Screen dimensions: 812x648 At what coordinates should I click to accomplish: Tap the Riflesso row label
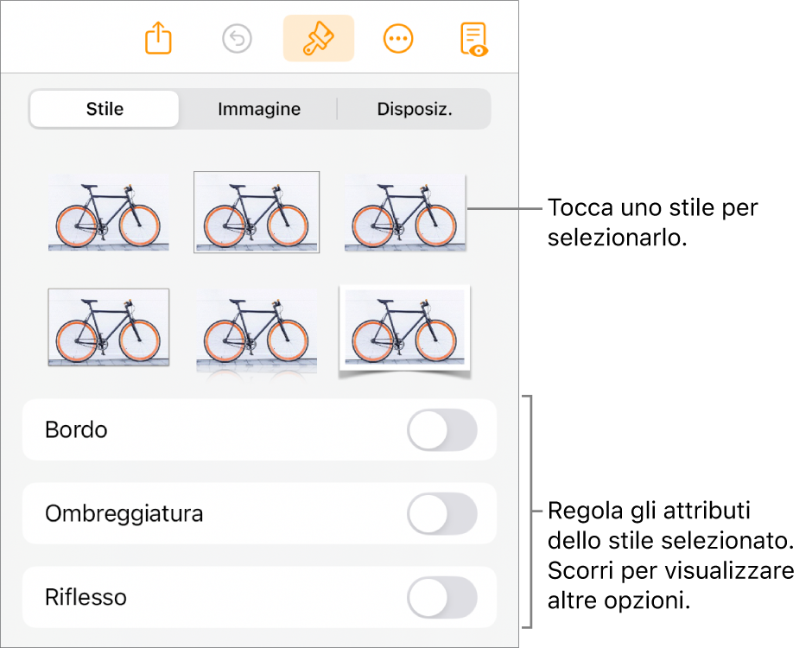tap(86, 597)
